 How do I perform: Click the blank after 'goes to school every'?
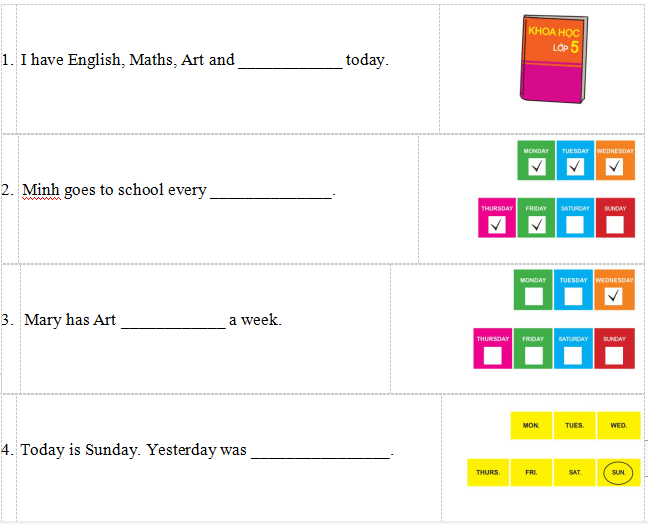pyautogui.click(x=269, y=190)
